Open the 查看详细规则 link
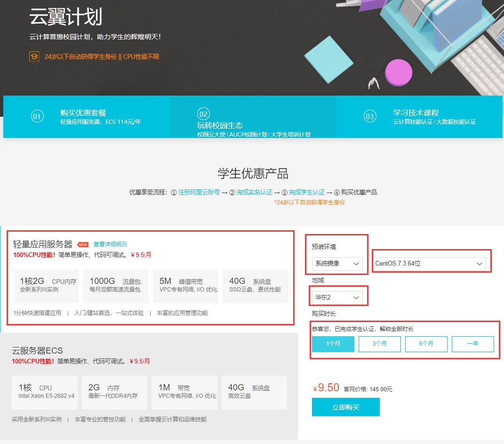 (x=110, y=244)
